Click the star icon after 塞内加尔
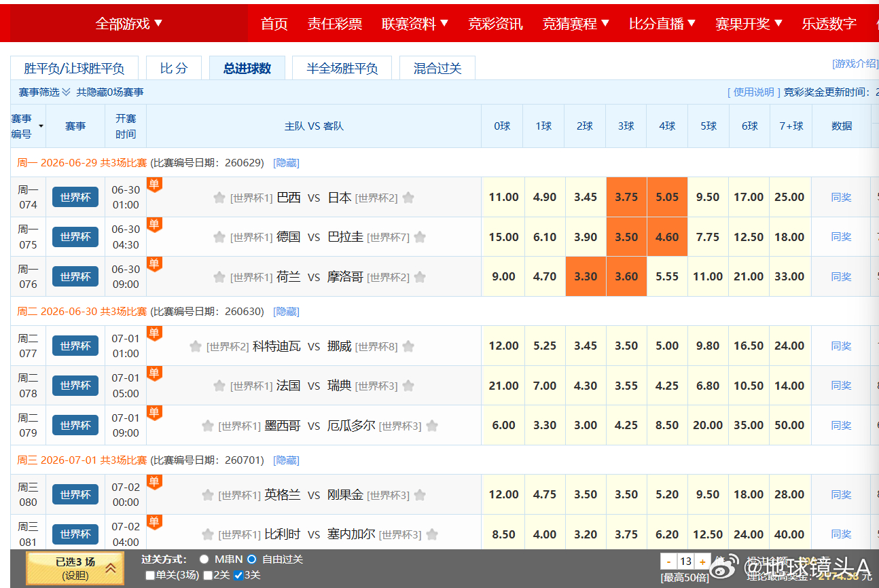This screenshot has height=588, width=879. [x=432, y=534]
